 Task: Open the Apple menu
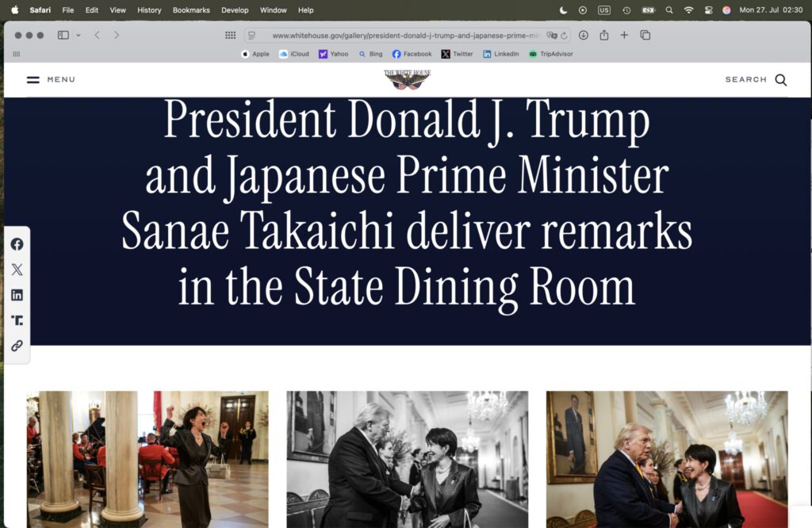point(14,10)
